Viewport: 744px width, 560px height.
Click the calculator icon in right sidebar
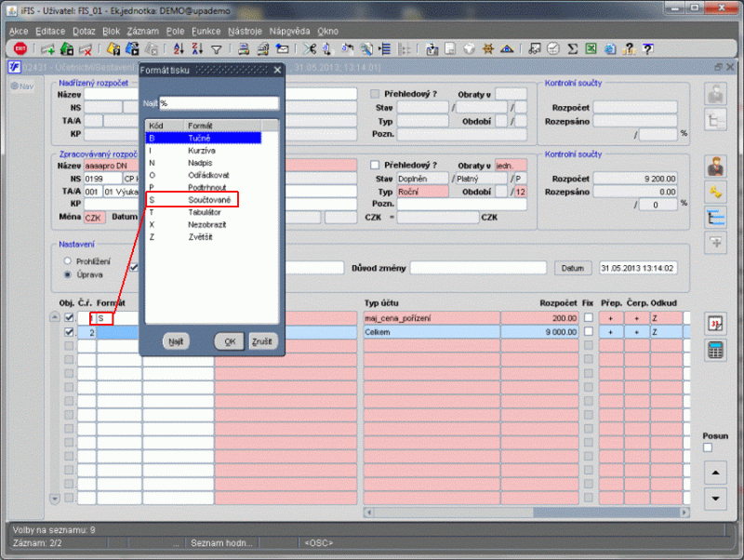pos(716,350)
